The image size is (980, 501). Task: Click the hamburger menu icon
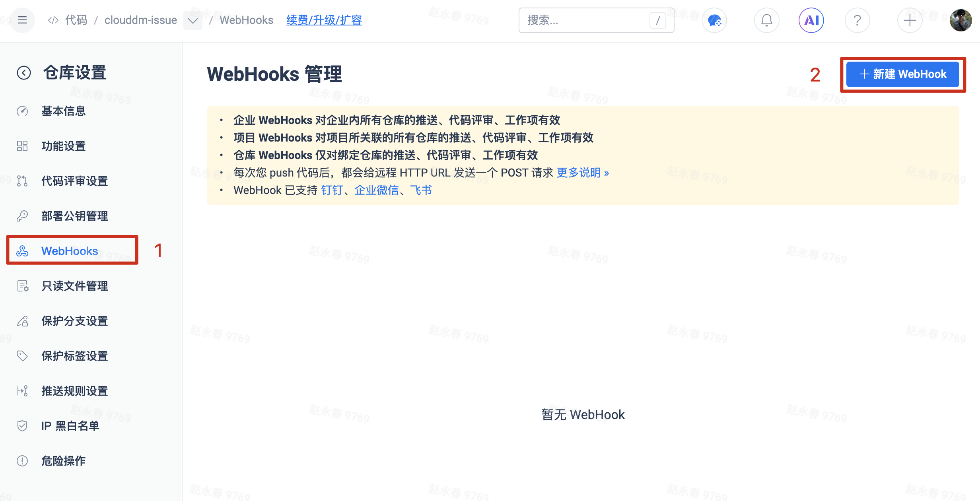pos(22,20)
